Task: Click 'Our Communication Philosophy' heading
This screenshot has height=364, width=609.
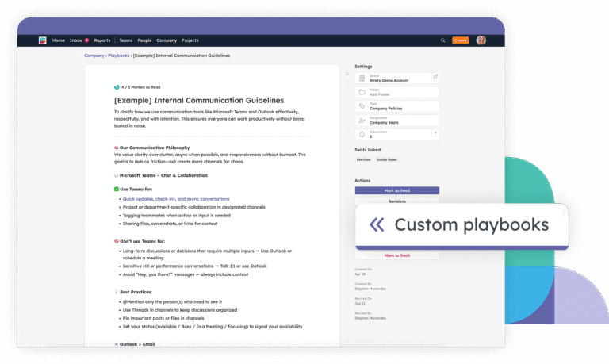Action: [x=155, y=148]
